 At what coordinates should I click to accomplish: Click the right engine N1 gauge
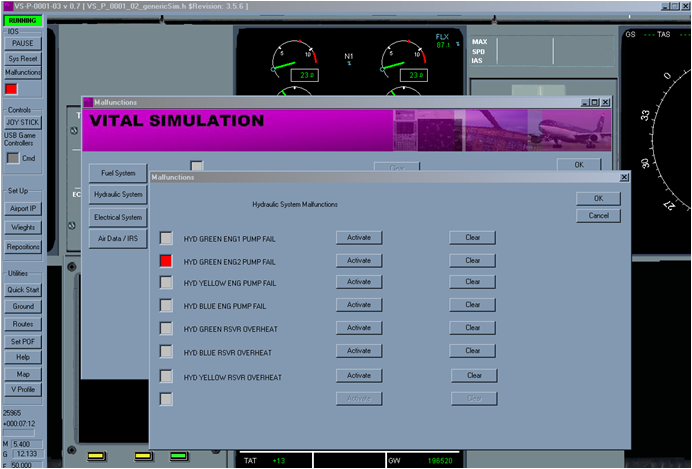pos(404,61)
